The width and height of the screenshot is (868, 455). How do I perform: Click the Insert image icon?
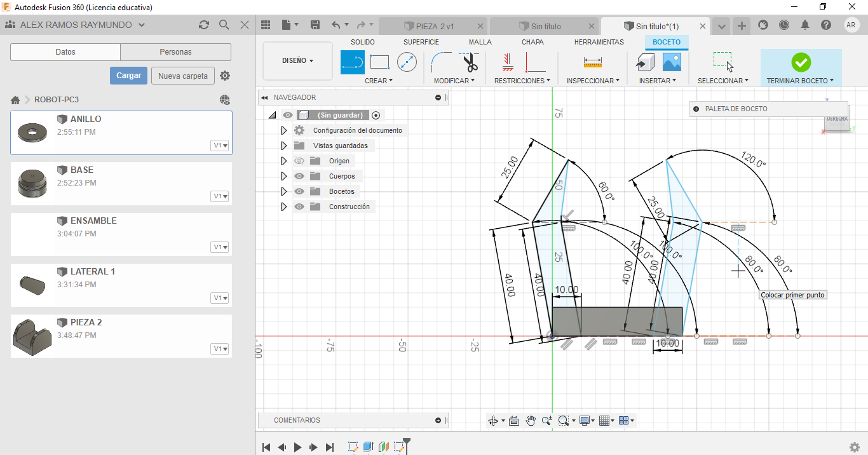[x=672, y=62]
